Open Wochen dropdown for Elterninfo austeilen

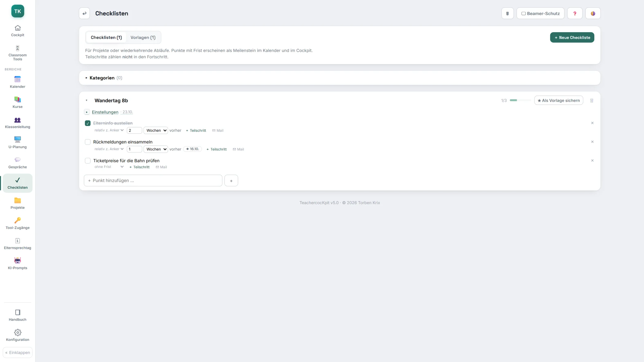[x=156, y=131]
